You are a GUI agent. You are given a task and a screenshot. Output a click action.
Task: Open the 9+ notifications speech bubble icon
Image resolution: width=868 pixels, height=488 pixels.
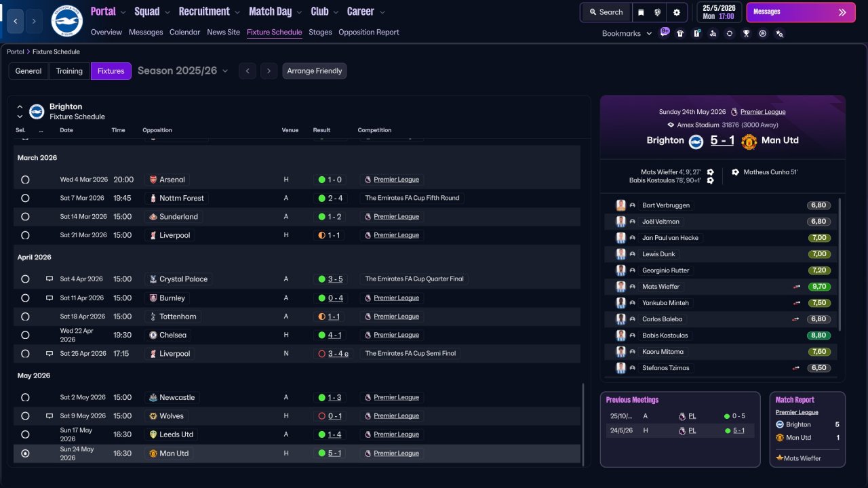point(665,32)
